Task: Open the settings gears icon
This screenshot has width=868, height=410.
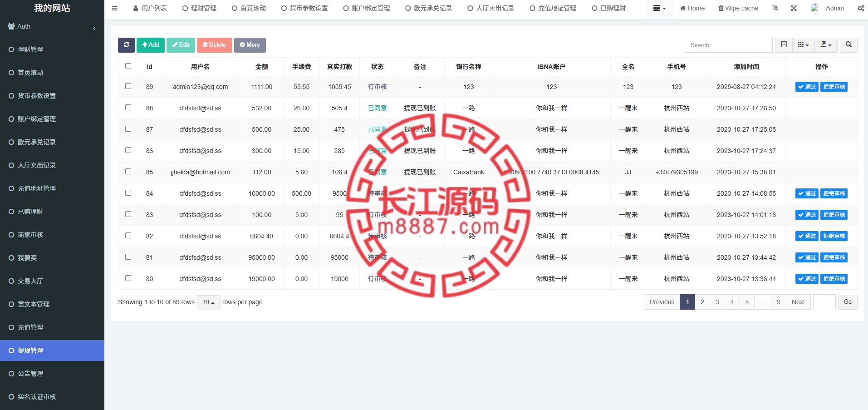Action: (861, 8)
